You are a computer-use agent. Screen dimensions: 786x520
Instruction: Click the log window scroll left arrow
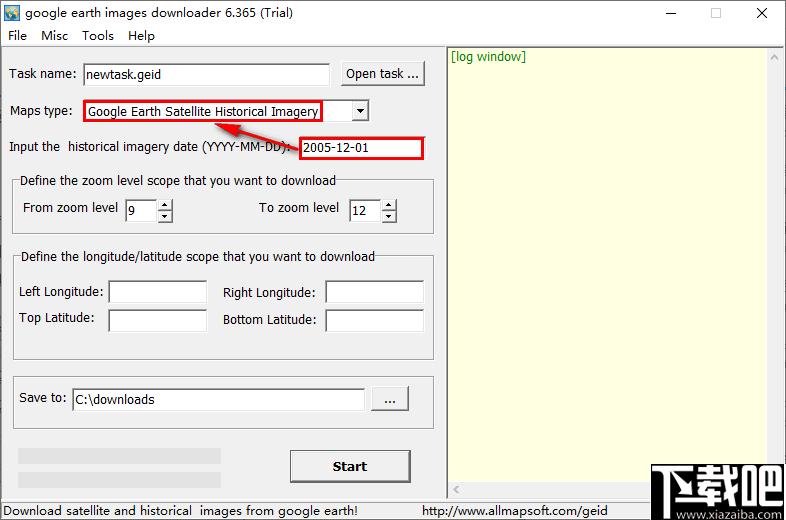(x=456, y=489)
